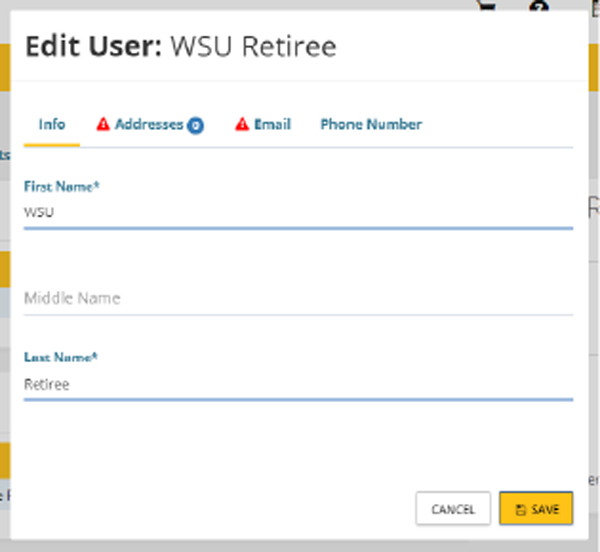The height and width of the screenshot is (552, 600).
Task: Select the Phone Number tab
Action: pyautogui.click(x=371, y=125)
